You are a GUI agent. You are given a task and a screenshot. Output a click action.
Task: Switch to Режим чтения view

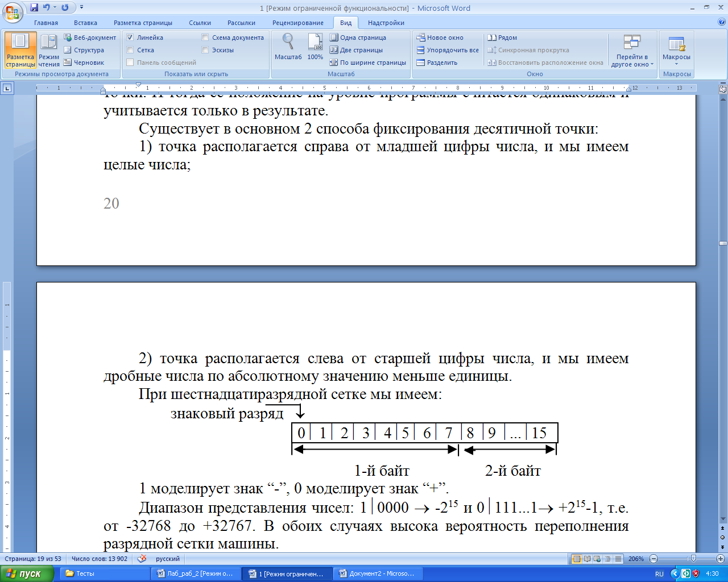49,50
